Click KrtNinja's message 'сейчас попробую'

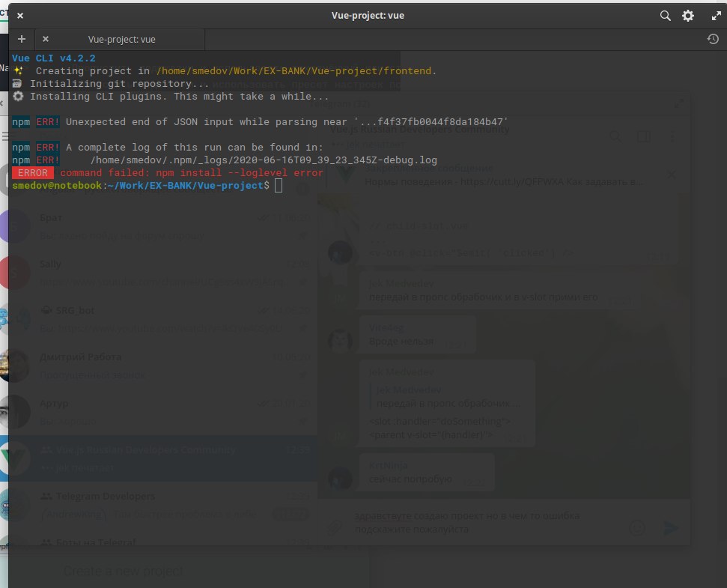click(x=410, y=479)
